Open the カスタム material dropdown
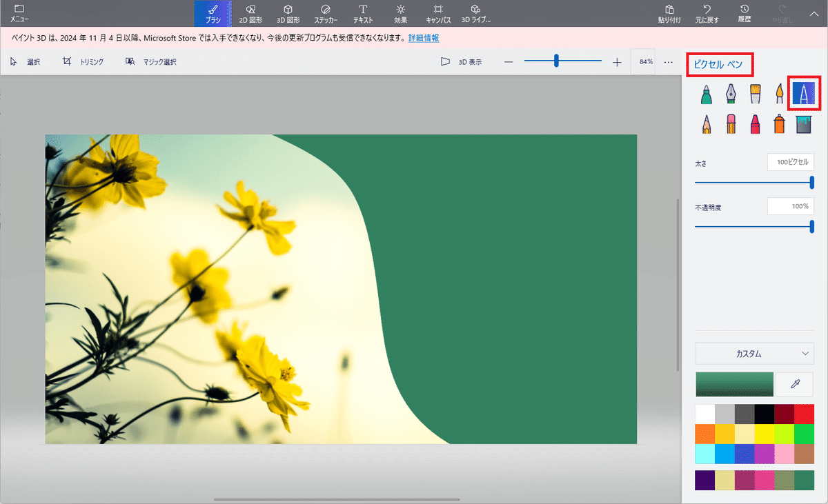Screen dimensions: 828x504 tap(754, 354)
